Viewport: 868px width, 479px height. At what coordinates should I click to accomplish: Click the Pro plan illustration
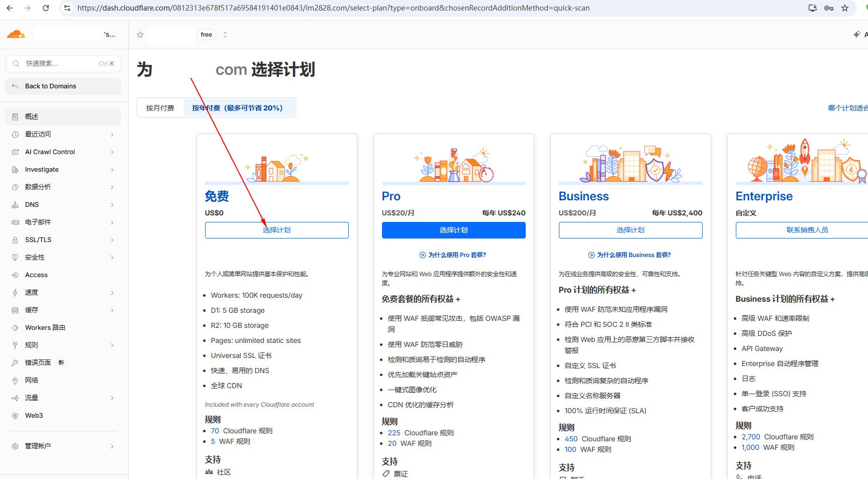454,165
